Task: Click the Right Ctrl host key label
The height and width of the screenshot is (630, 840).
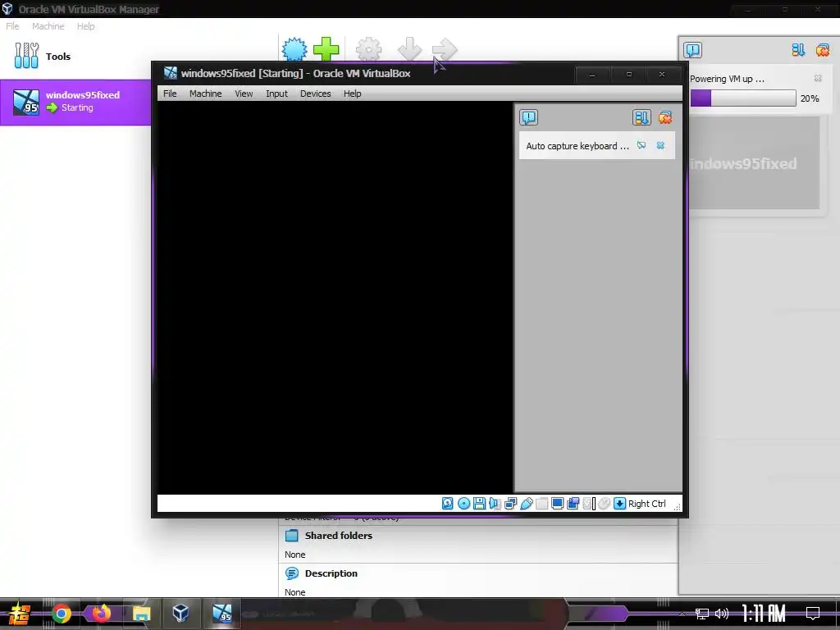Action: 646,504
